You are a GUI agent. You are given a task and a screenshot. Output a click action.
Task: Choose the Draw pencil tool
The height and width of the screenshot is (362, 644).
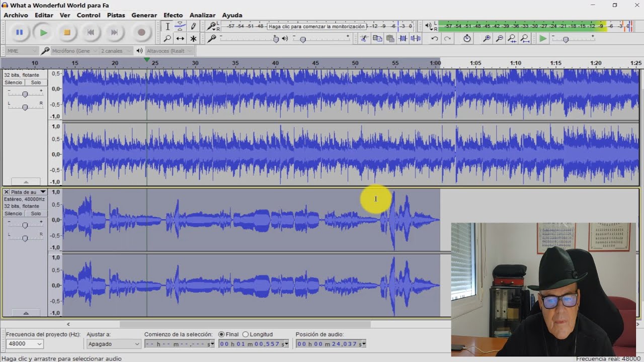(193, 26)
